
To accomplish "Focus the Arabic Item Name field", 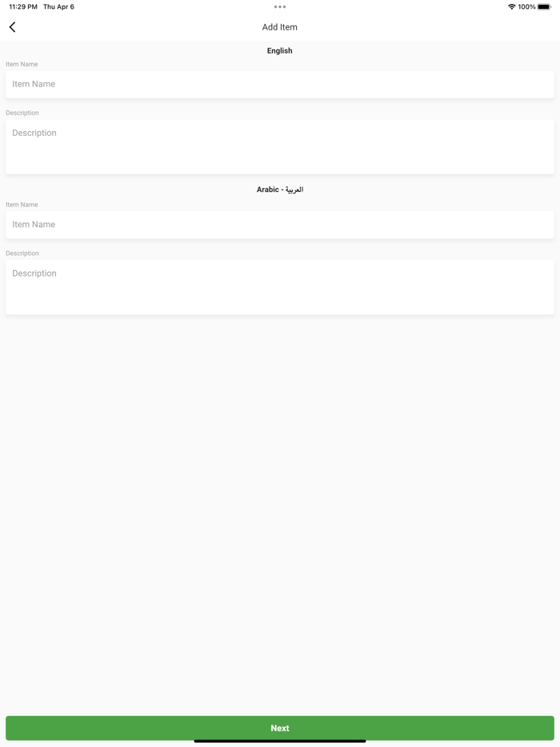I will point(280,225).
